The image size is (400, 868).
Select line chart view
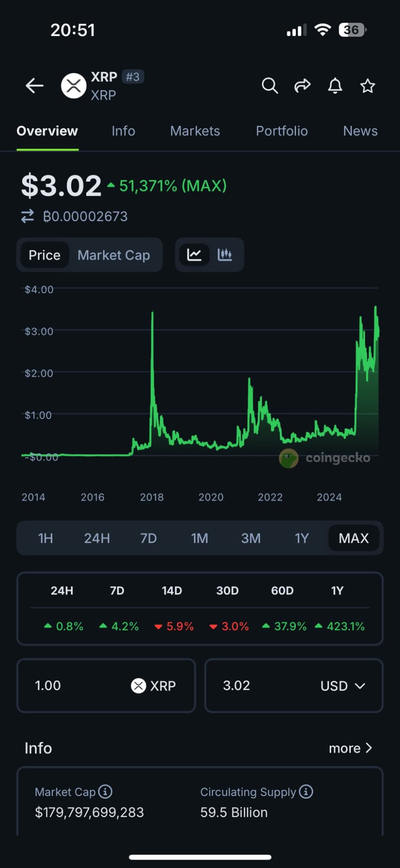[194, 255]
